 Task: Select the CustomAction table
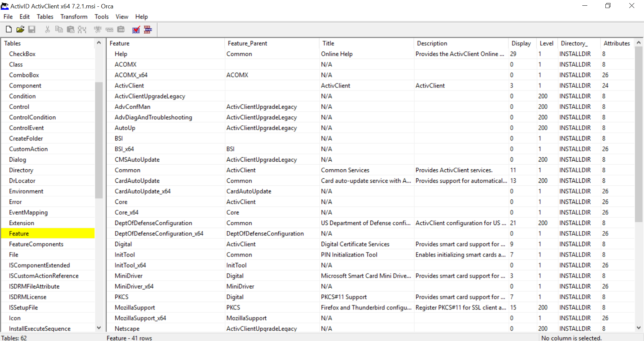tap(29, 149)
